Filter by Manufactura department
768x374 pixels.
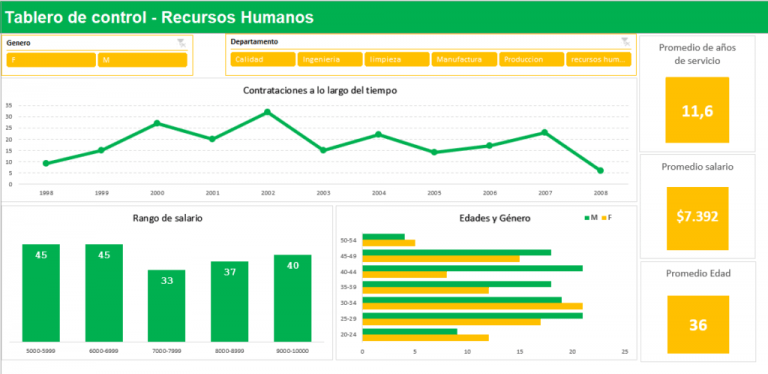click(x=464, y=59)
